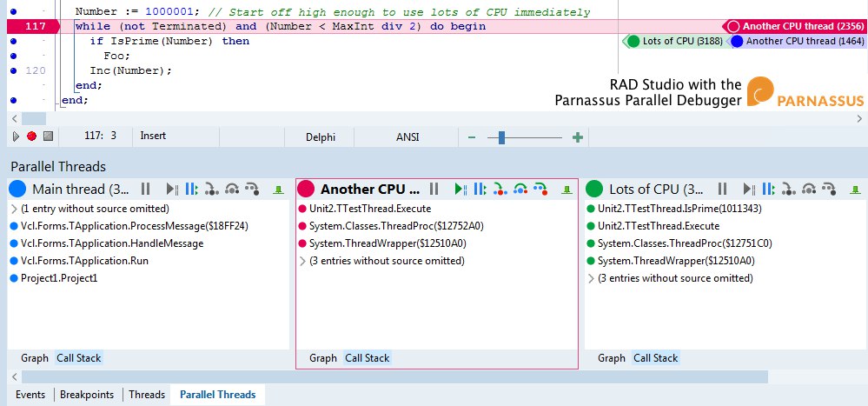Click Parallel Threads panel scrollbar left arrow
This screenshot has height=406, width=868.
tap(14, 377)
